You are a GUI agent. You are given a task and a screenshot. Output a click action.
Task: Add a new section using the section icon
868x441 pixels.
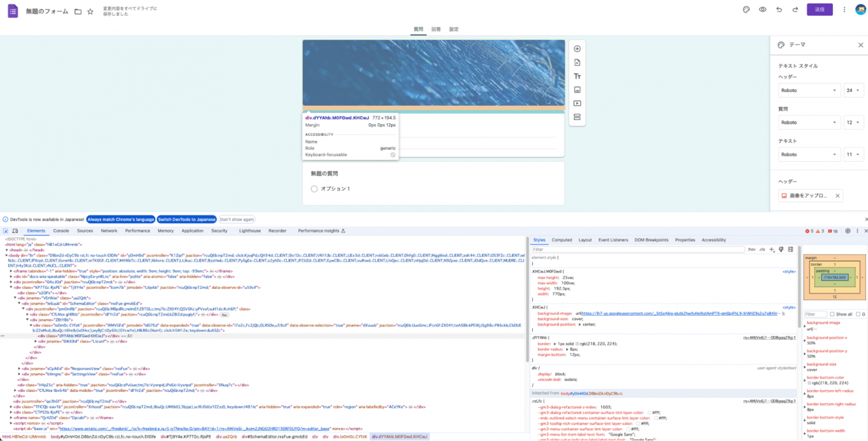(x=577, y=116)
